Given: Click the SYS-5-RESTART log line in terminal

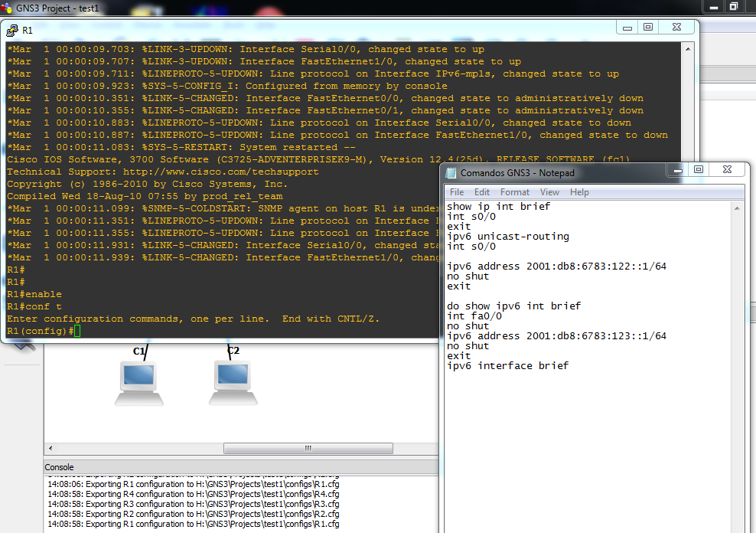Looking at the screenshot, I should click(181, 147).
